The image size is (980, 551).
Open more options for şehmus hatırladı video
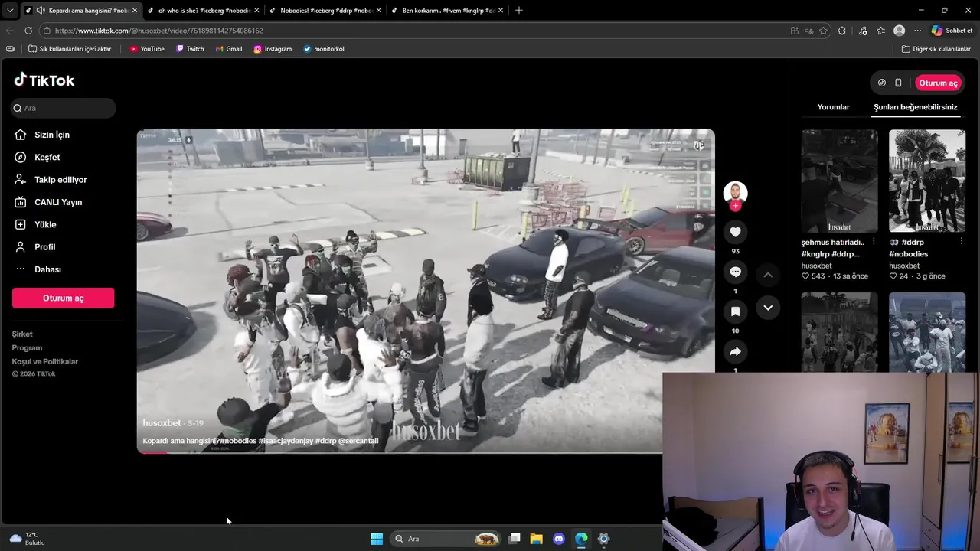tap(874, 241)
